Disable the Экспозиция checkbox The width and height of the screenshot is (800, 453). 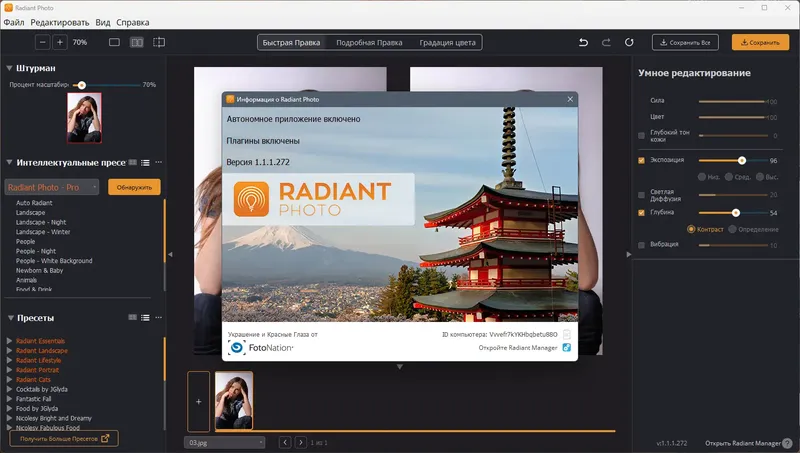pyautogui.click(x=641, y=160)
